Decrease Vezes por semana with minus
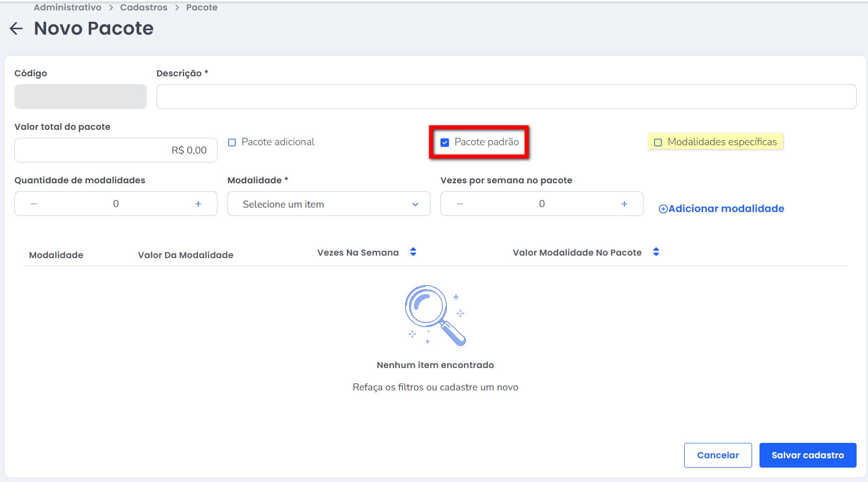This screenshot has width=868, height=482. (460, 204)
